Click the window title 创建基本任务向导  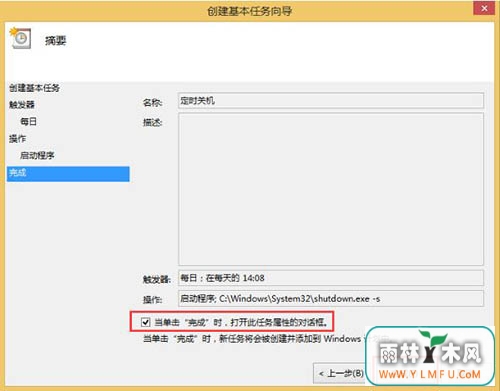tap(250, 11)
